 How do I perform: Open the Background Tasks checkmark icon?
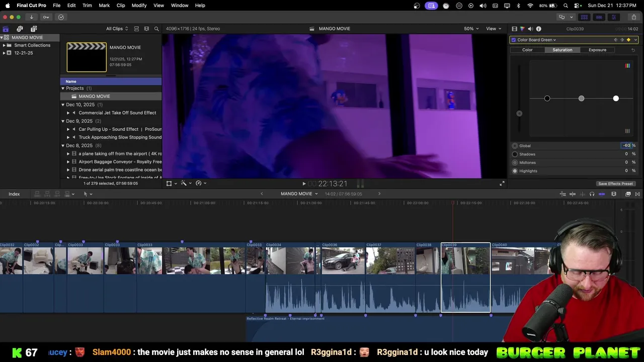pyautogui.click(x=61, y=17)
